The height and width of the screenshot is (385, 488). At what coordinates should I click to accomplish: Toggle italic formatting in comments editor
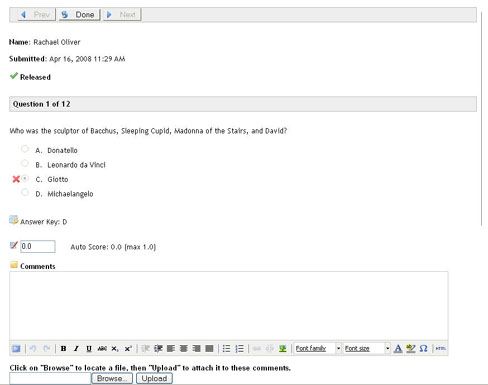76,349
